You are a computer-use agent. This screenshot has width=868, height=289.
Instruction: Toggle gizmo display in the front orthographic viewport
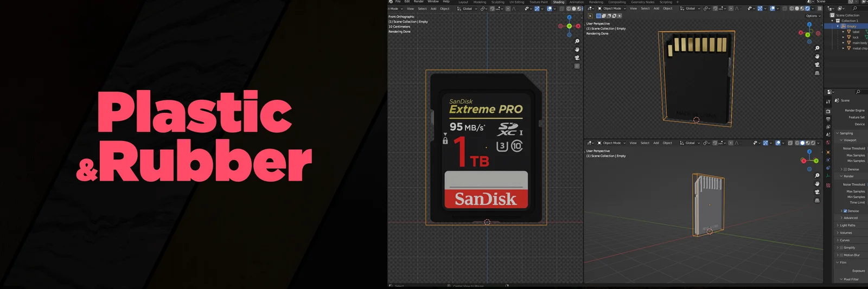(537, 9)
